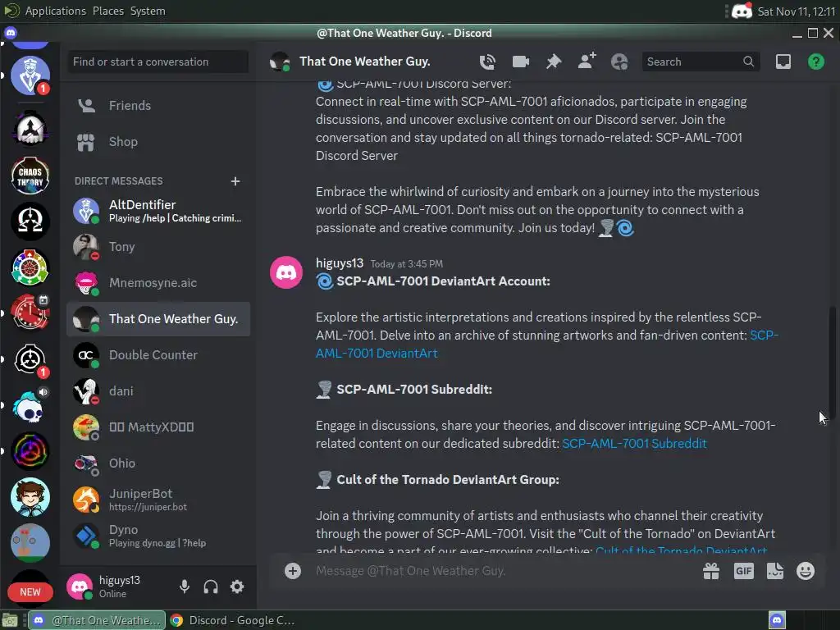Open the blue skull server icon

[30, 407]
